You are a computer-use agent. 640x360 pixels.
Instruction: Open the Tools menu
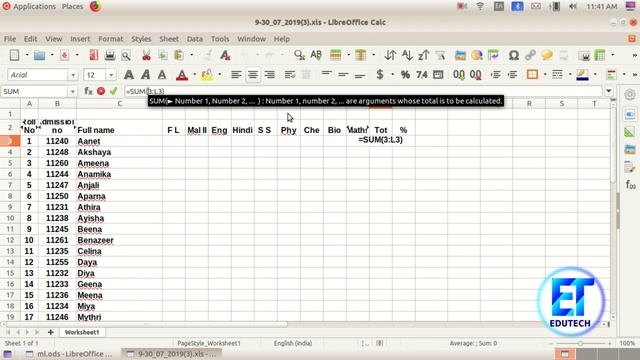point(220,39)
